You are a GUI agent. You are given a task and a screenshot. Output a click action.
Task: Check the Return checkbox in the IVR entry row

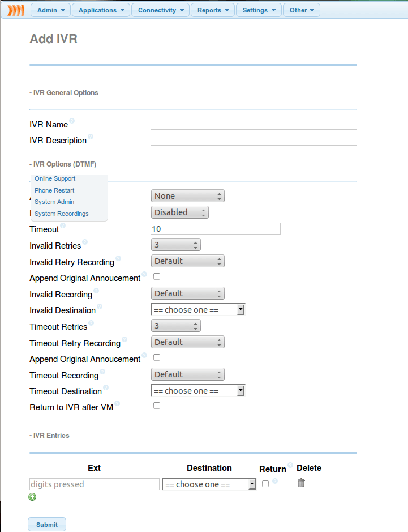click(x=265, y=484)
